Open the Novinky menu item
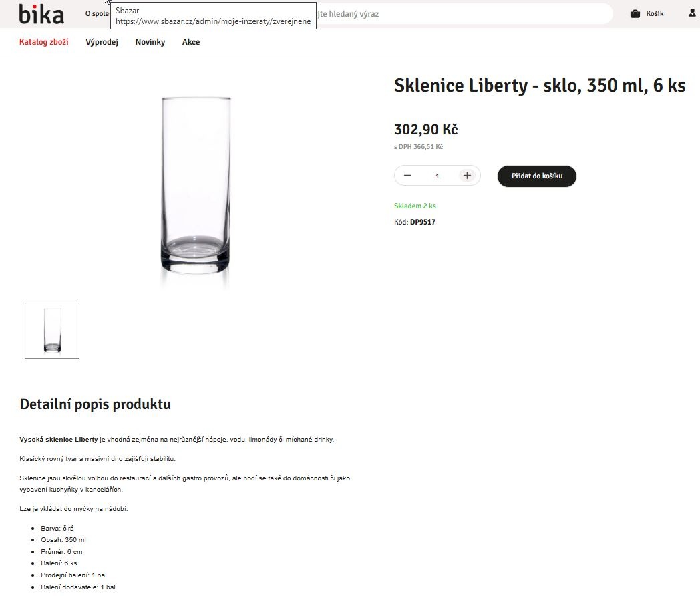 pos(150,42)
